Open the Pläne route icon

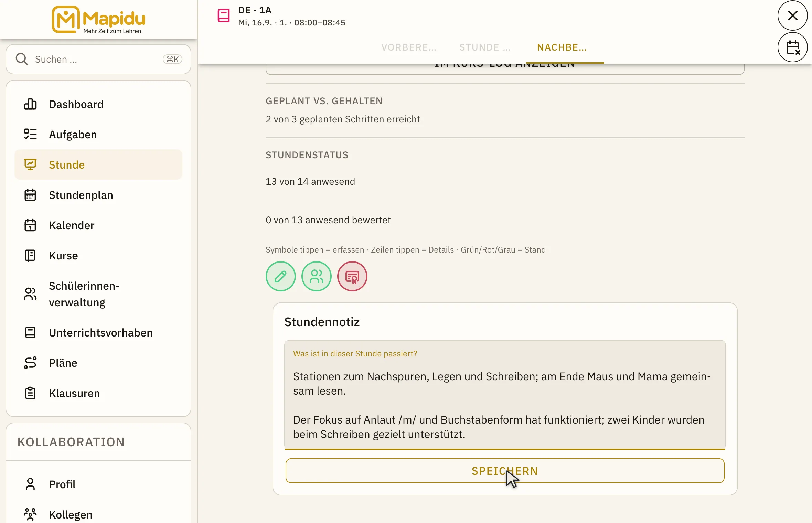tap(30, 363)
